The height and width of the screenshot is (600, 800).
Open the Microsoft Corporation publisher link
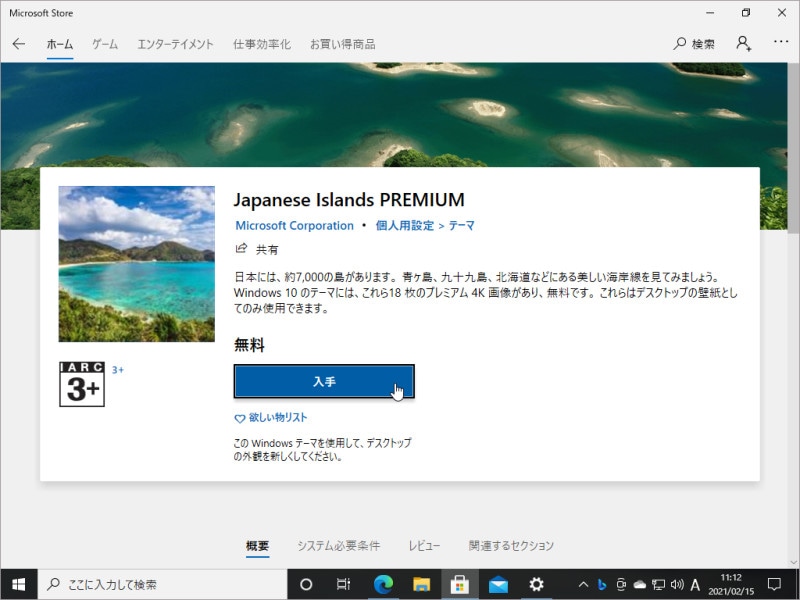coord(292,226)
